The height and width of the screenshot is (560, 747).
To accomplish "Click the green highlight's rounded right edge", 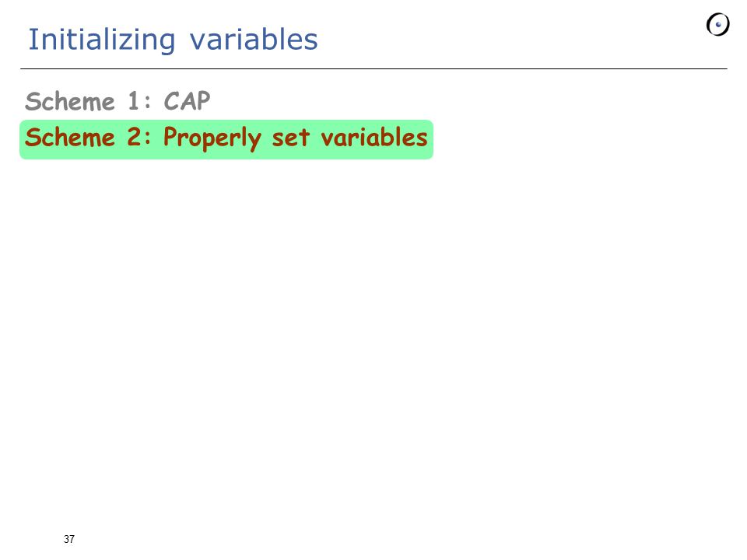I will click(x=431, y=139).
